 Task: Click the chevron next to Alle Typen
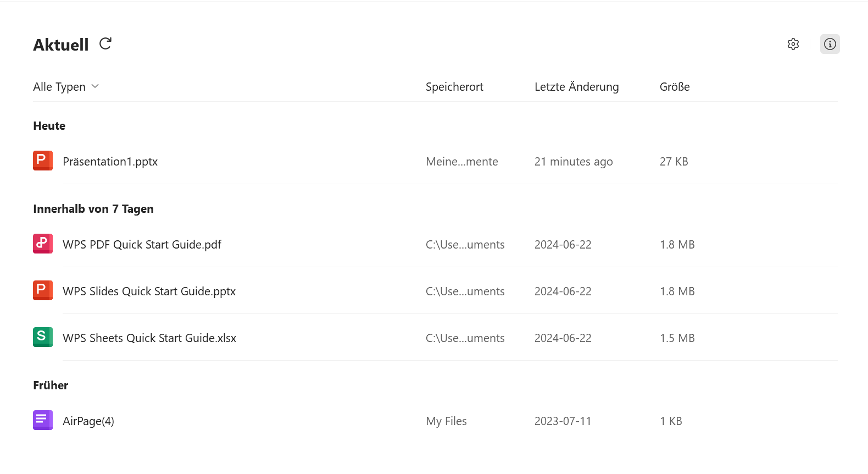[x=95, y=86]
